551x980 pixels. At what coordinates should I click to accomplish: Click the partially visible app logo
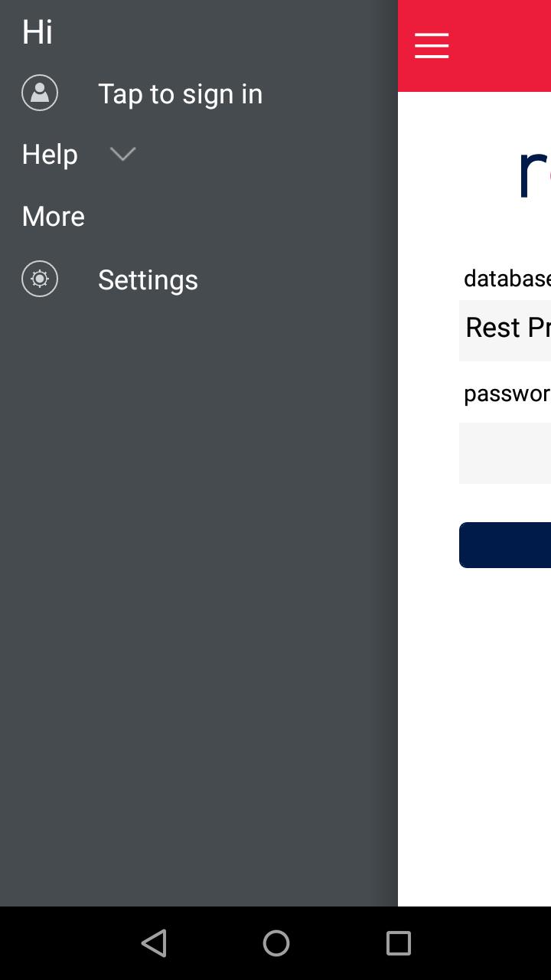coord(534,172)
